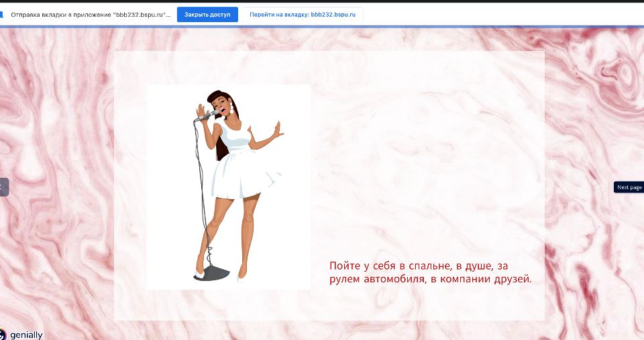Click the red text starting with "Пойте у себя"

[x=423, y=266]
